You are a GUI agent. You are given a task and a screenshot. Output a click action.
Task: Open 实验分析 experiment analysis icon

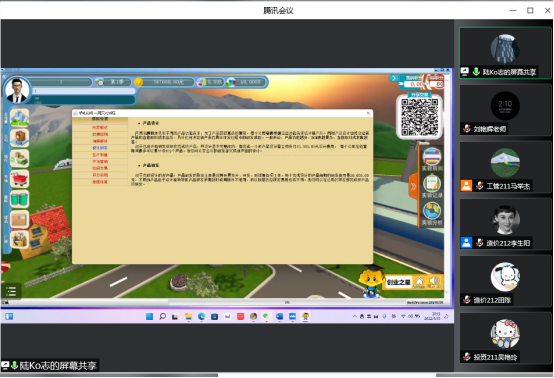(x=432, y=214)
